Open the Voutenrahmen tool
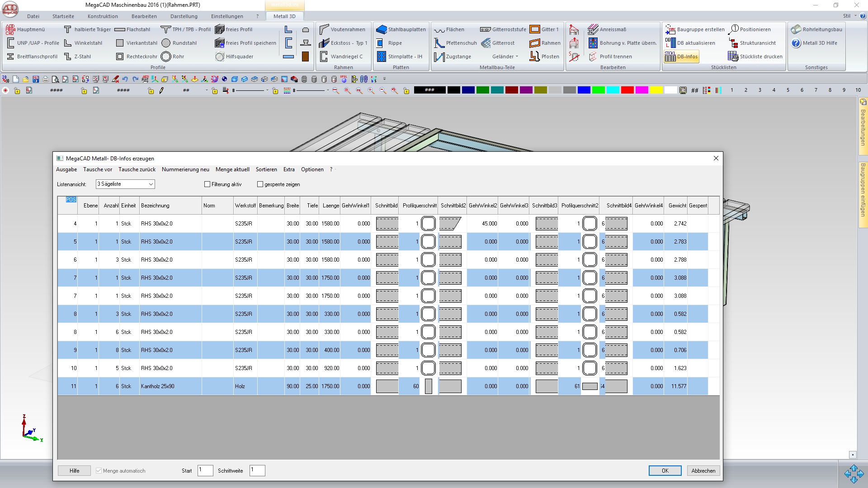The image size is (868, 488). tap(342, 29)
